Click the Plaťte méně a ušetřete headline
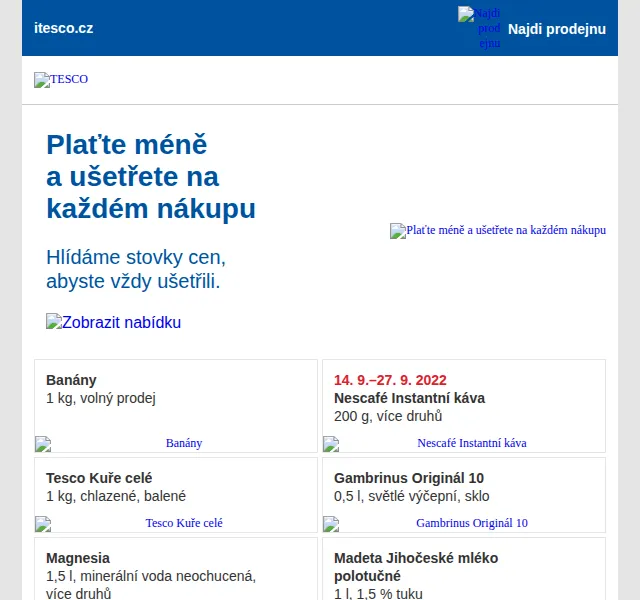Image resolution: width=640 pixels, height=600 pixels. [151, 177]
